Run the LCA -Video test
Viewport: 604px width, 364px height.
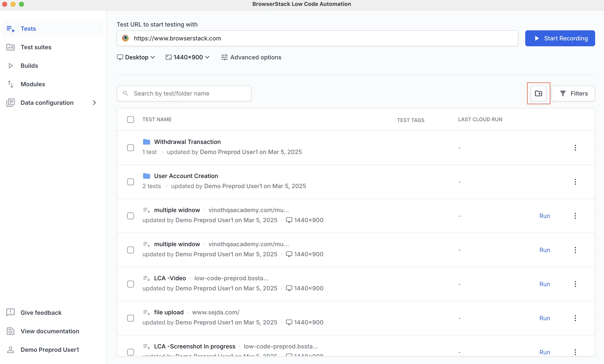[545, 284]
